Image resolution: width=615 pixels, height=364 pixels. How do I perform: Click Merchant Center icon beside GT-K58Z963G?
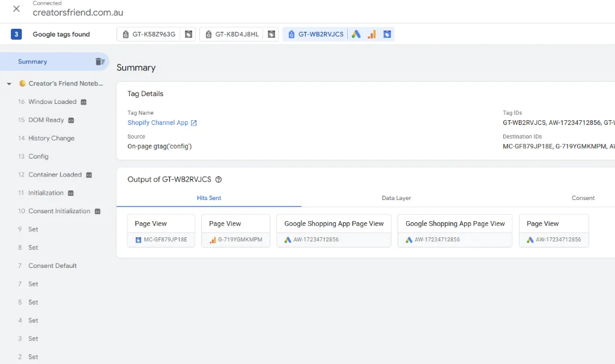tap(189, 34)
